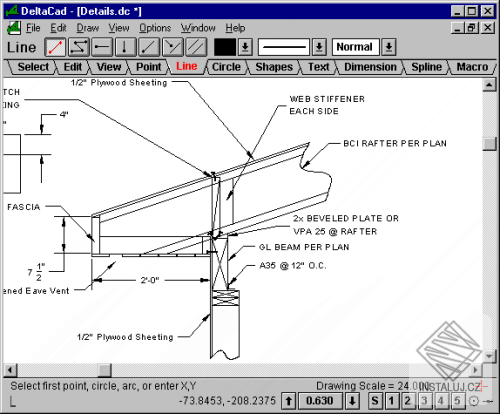The width and height of the screenshot is (500, 414).
Task: Click the DeltaCad title bar app icon
Action: pyautogui.click(x=12, y=12)
